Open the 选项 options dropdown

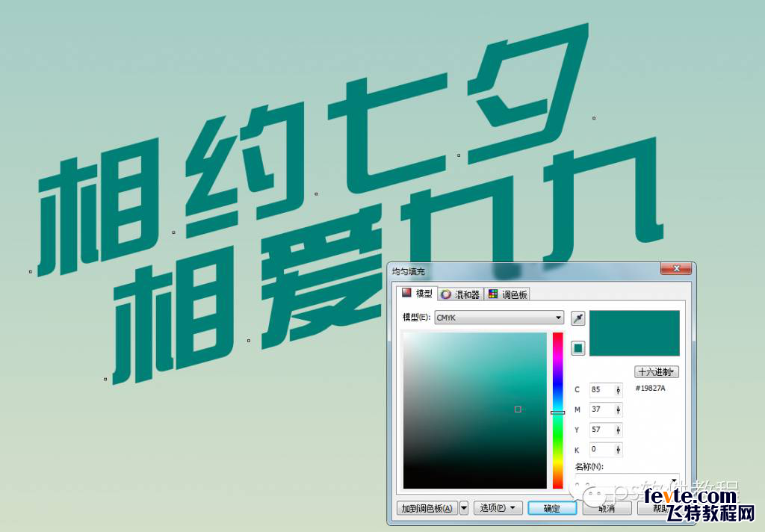click(x=497, y=508)
